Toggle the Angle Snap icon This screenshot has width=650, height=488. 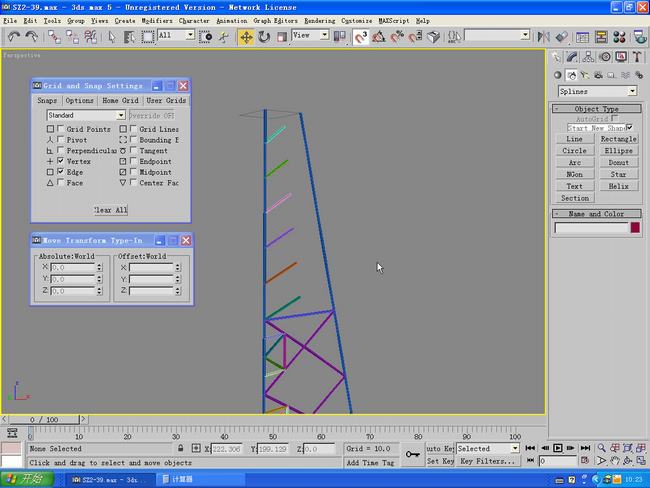click(378, 37)
